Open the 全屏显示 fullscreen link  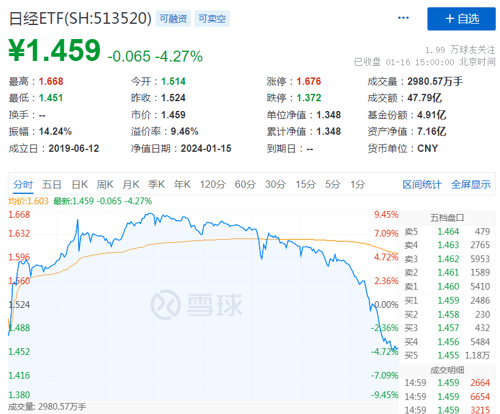(x=471, y=184)
